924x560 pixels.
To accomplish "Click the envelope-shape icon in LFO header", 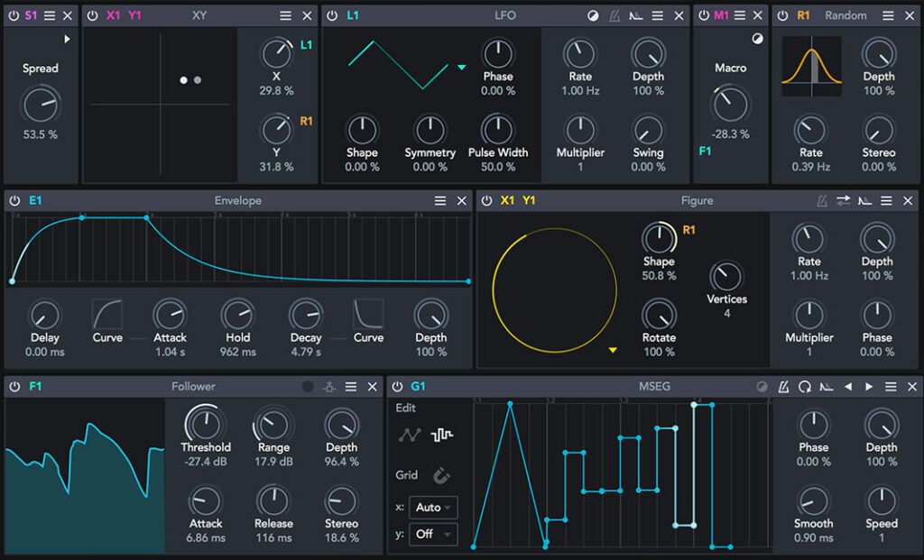I will tap(636, 16).
